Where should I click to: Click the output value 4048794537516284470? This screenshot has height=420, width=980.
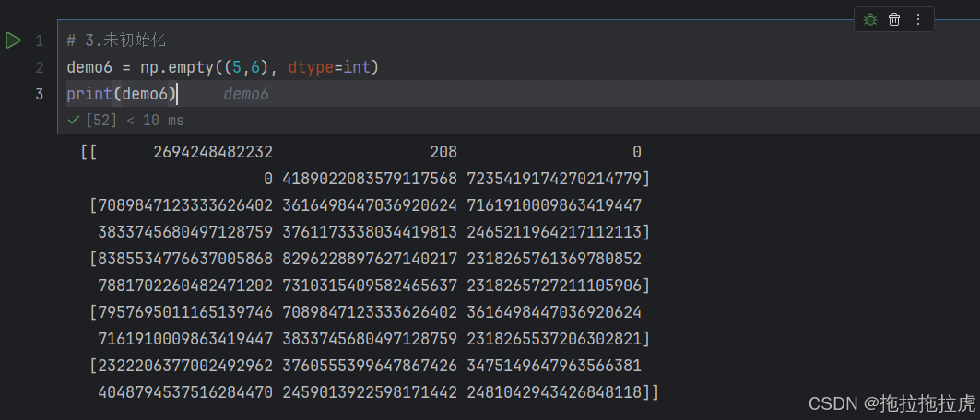[x=185, y=392]
